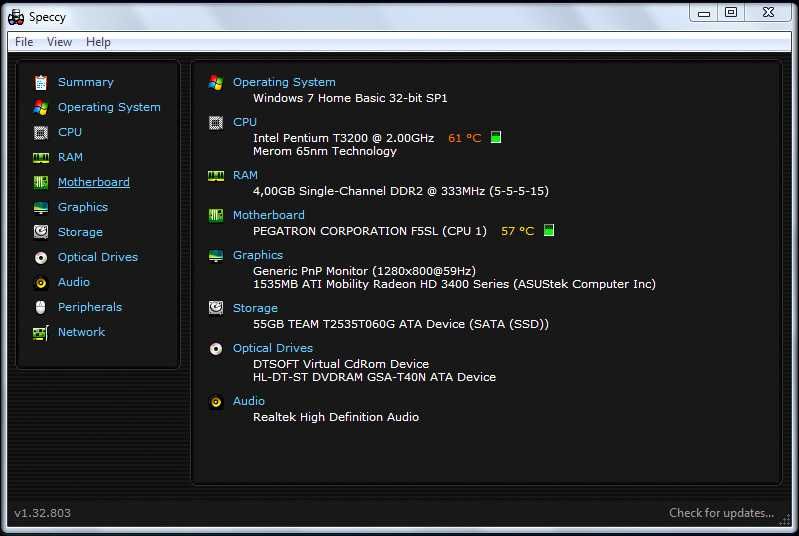
Task: Click 'Windows 7 Home Basic 32-bit SP1' text
Action: 350,98
